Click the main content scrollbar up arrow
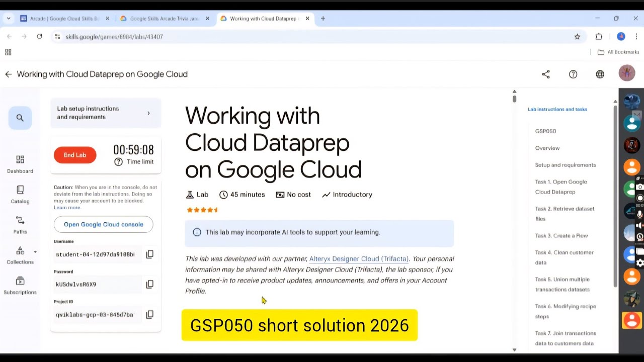 (514, 92)
